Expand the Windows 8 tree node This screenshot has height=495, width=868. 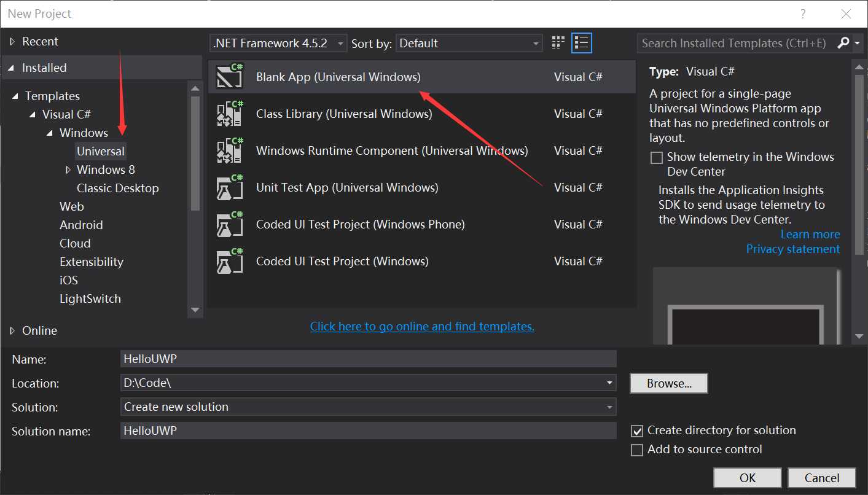(x=68, y=170)
